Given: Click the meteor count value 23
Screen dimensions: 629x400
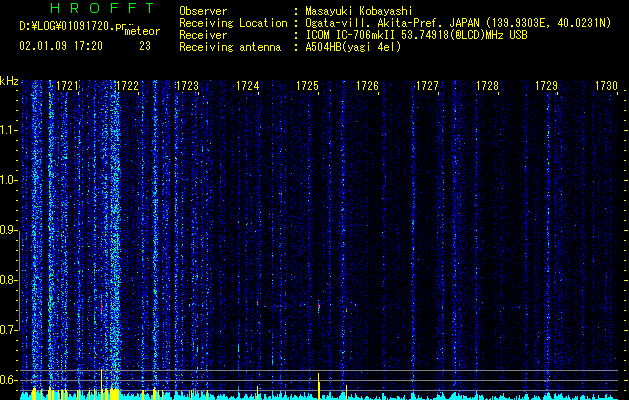Looking at the screenshot, I should click(145, 46).
